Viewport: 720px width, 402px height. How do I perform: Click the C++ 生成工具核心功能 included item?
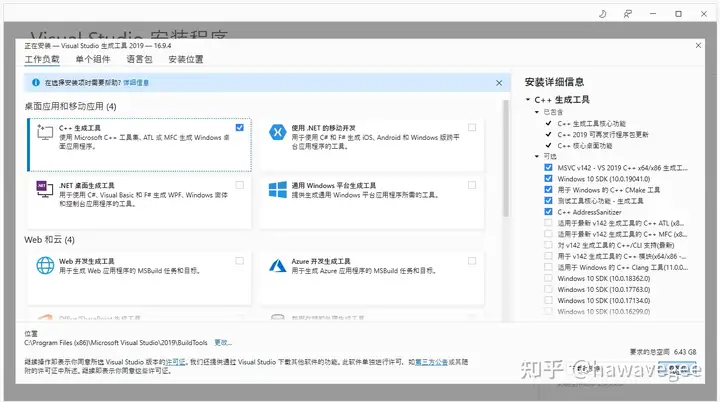coord(591,124)
